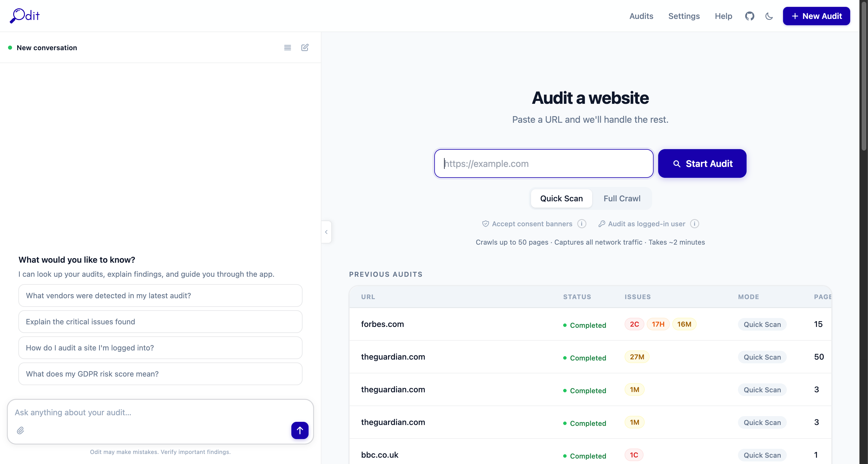Navigate to Audits in the top bar
Viewport: 868px width, 464px height.
(x=641, y=16)
